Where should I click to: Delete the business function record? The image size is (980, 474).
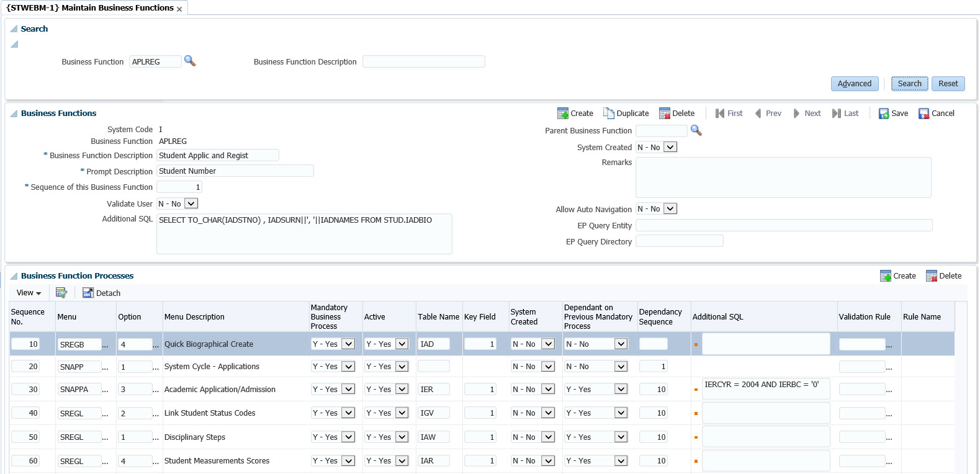click(677, 114)
